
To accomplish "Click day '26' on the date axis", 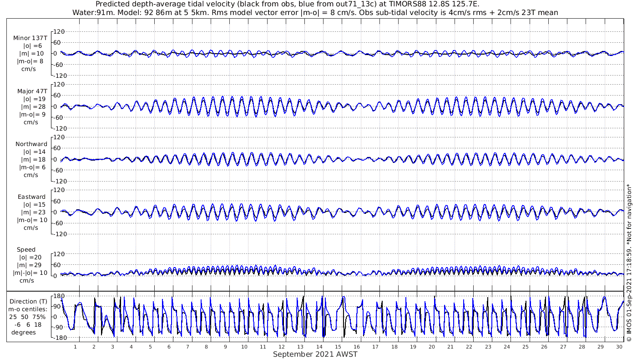I will [x=545, y=347].
